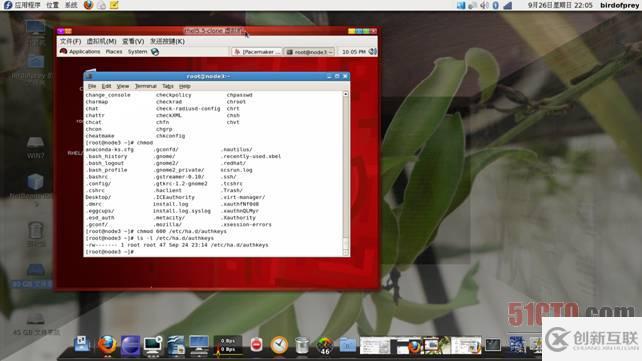642x361 pixels.
Task: Open the birdofprey user menu
Action: coord(619,5)
